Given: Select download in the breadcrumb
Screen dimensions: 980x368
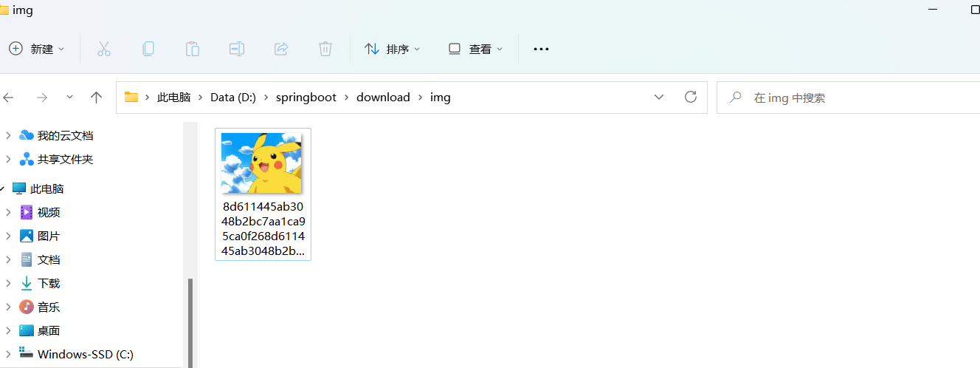Looking at the screenshot, I should point(383,98).
